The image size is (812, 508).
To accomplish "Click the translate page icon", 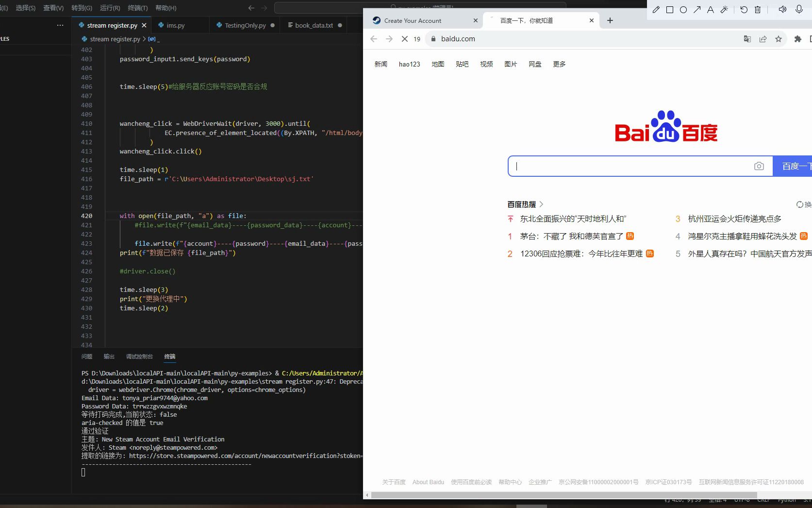I will click(x=747, y=39).
